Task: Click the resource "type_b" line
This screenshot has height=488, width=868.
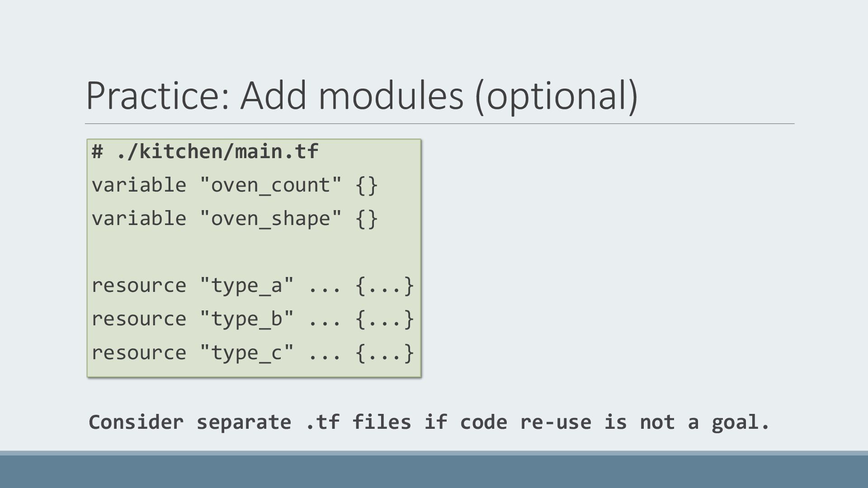Action: (253, 319)
